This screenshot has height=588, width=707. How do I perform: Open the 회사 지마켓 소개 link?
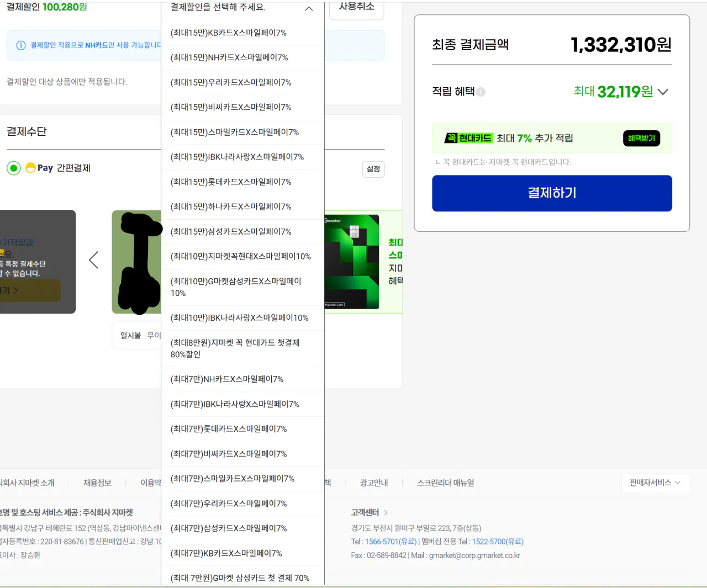pyautogui.click(x=27, y=483)
